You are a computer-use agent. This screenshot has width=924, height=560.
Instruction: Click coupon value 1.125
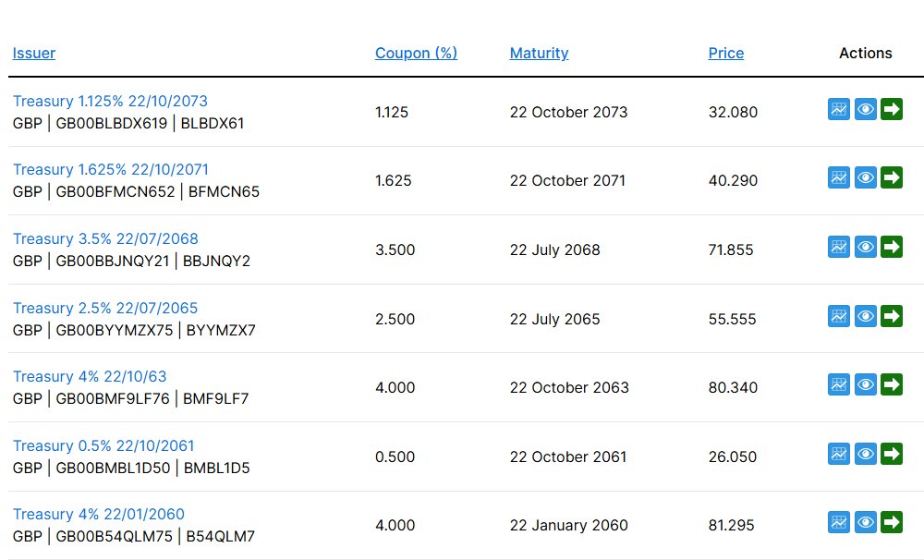[392, 112]
